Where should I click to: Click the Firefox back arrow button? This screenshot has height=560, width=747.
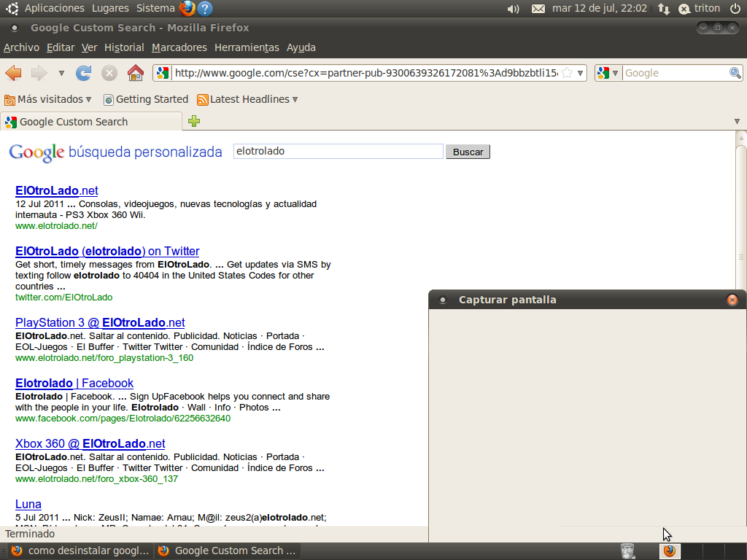[x=13, y=73]
